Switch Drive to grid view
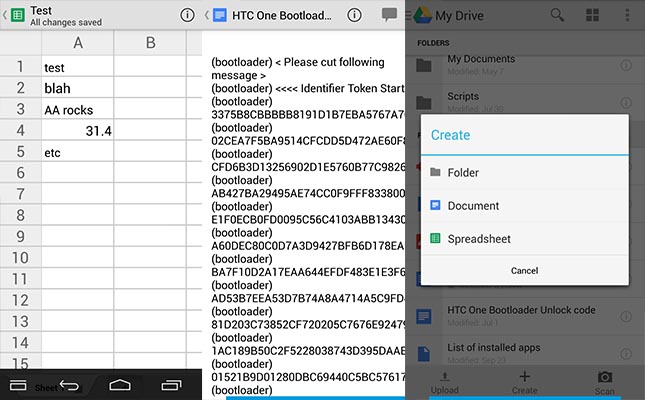Screen dimensions: 645x400 (593, 15)
